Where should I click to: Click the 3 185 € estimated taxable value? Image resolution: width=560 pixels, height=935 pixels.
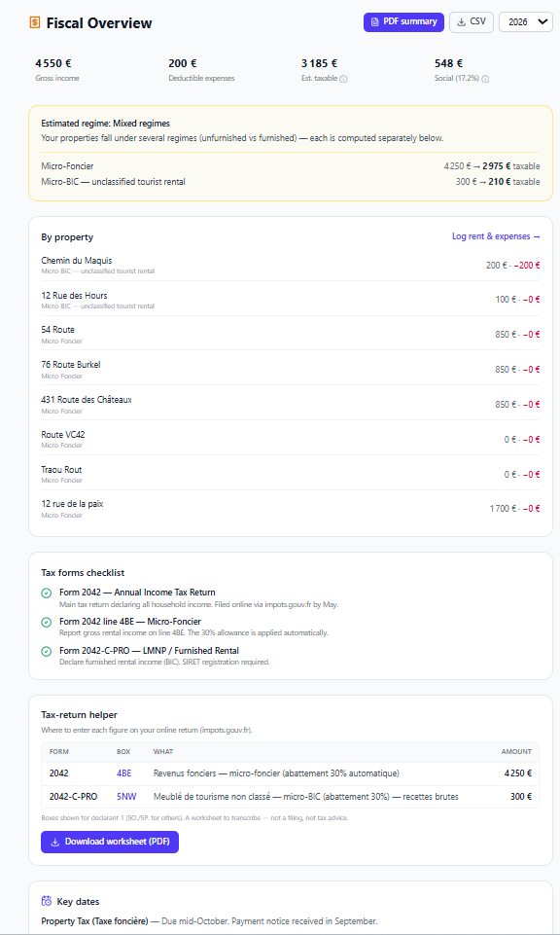point(319,63)
